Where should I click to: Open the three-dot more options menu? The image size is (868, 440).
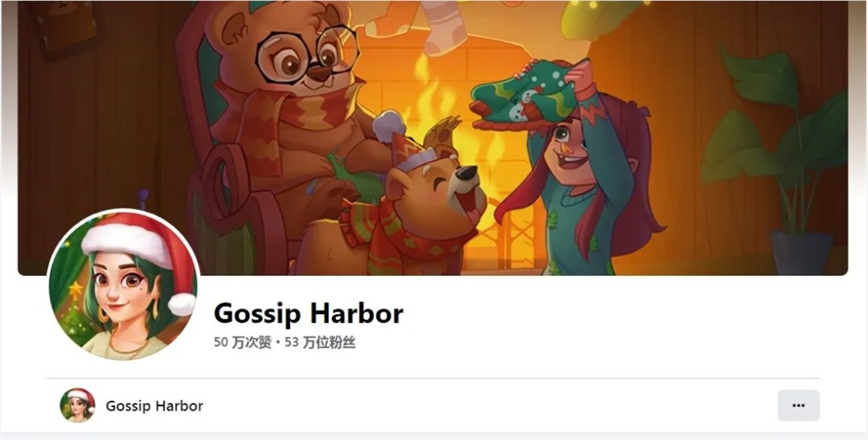tap(799, 405)
